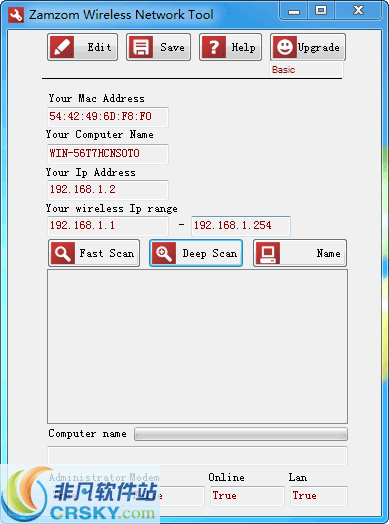
Task: Click the wrench app icon in title bar
Action: (16, 15)
